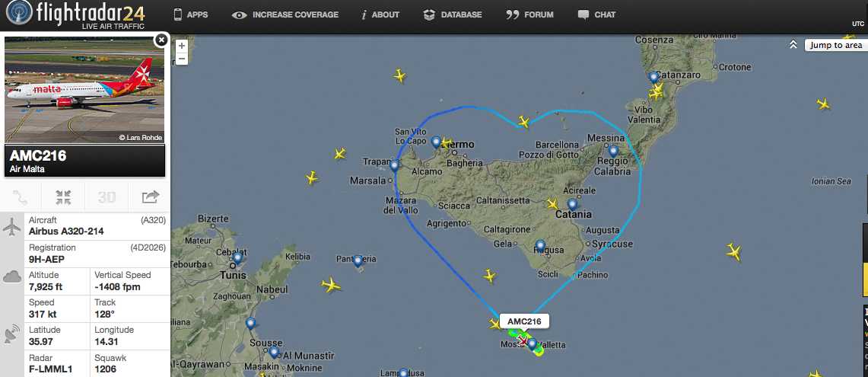Click the Air Malta aircraft photo
The height and width of the screenshot is (377, 868).
(x=84, y=91)
